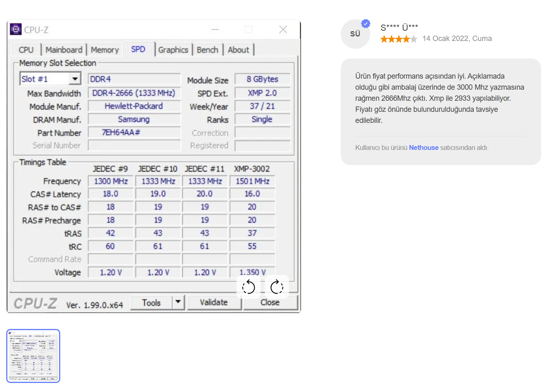Click the DDR4 memory type field

(134, 79)
